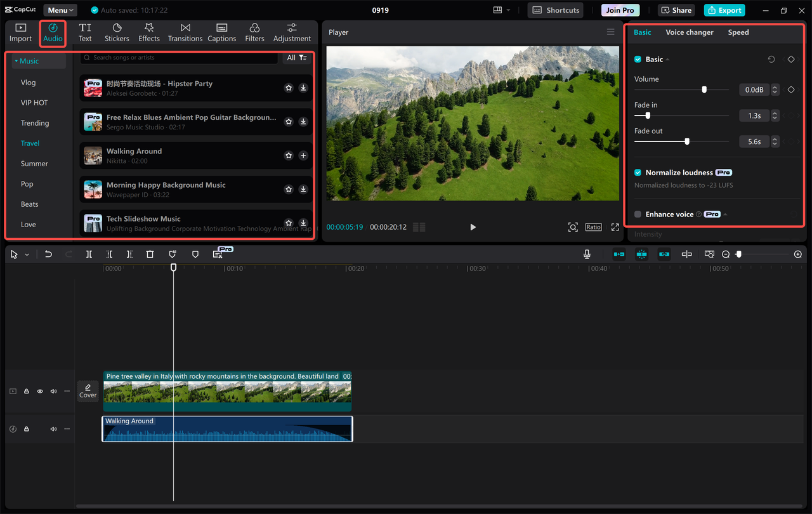
Task: Uncheck the Normalize loudness checkbox
Action: pos(638,173)
